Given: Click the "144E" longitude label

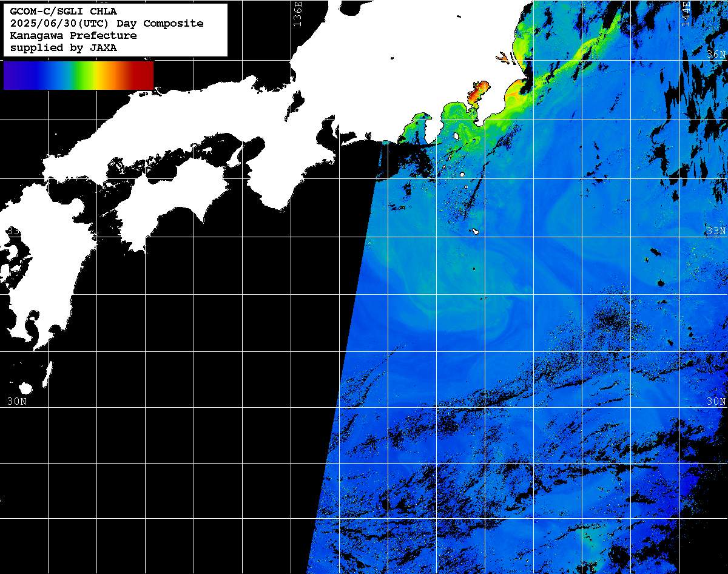Looking at the screenshot, I should click(686, 14).
